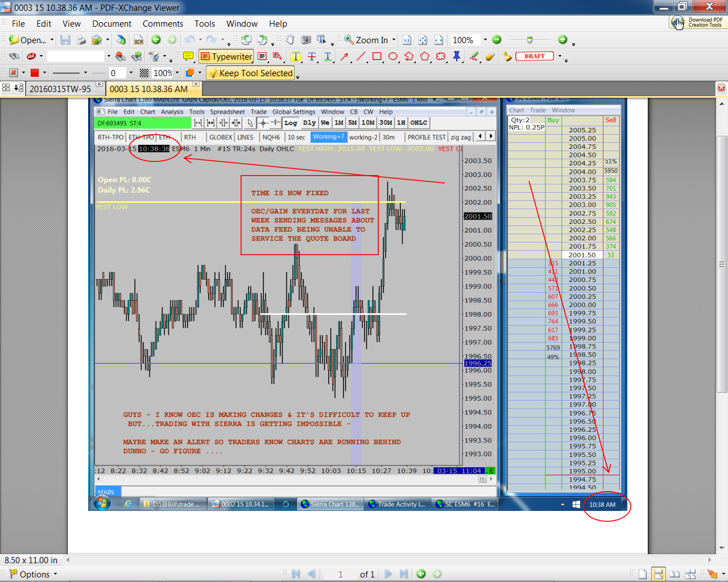Image resolution: width=728 pixels, height=582 pixels.
Task: Rotate the page clockwise
Action: [x=262, y=40]
